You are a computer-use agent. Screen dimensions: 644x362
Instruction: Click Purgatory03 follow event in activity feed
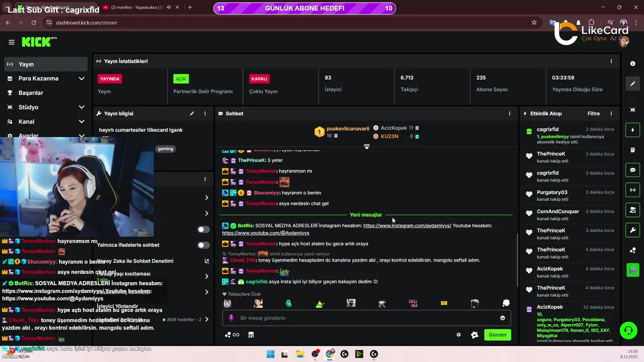pos(570,195)
